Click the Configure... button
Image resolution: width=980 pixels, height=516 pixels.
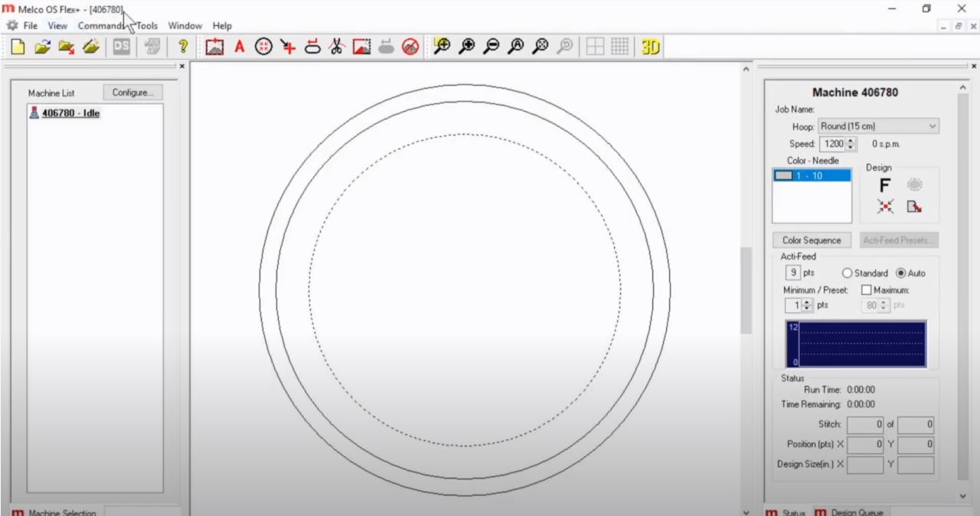click(x=133, y=93)
